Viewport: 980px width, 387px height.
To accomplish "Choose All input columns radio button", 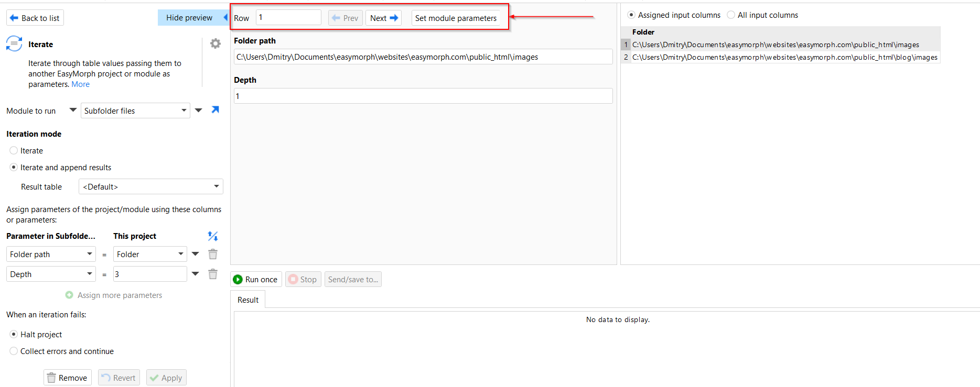I will tap(731, 15).
